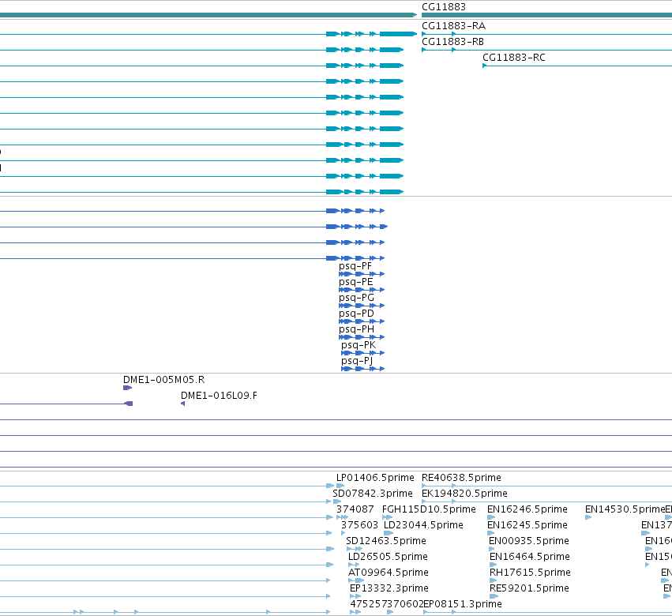Select the EN14530.5prime EST label
672x616 pixels.
pyautogui.click(x=625, y=509)
